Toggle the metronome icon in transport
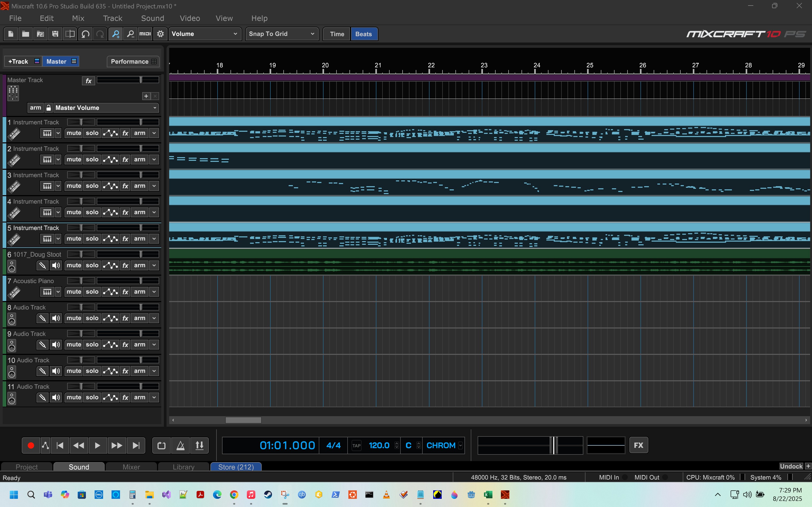Viewport: 812px width, 507px height. (x=181, y=445)
